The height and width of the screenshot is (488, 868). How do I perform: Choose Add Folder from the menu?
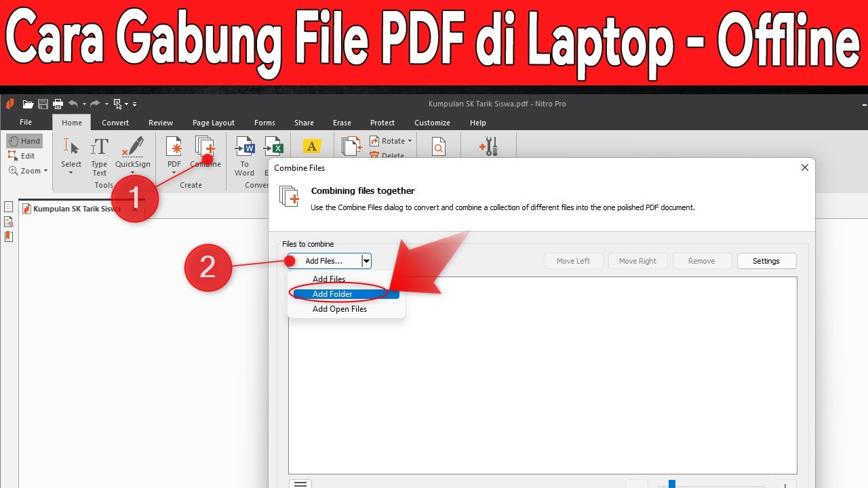(x=332, y=293)
